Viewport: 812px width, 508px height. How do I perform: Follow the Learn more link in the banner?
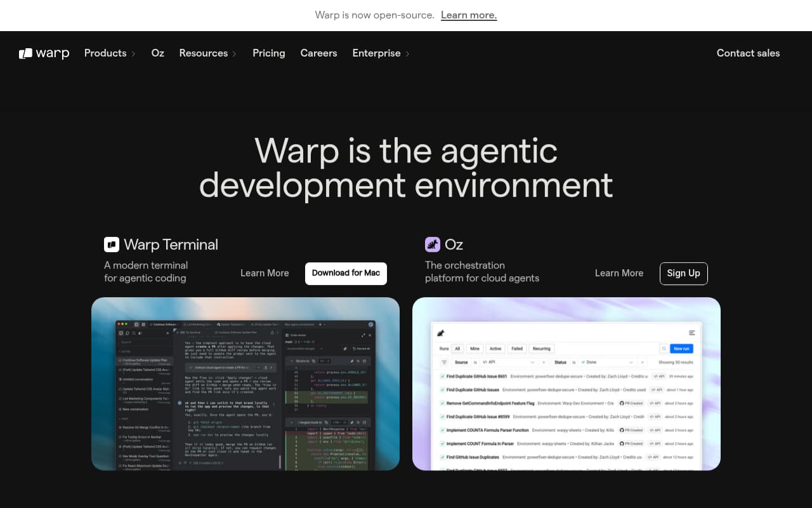tap(469, 15)
